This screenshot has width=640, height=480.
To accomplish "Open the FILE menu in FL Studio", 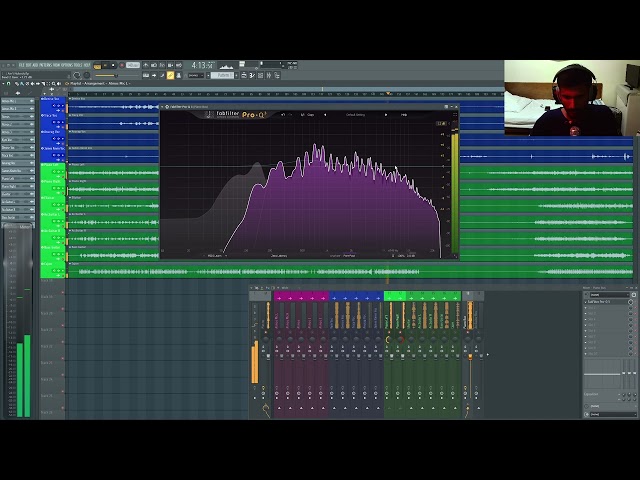I will coord(22,65).
